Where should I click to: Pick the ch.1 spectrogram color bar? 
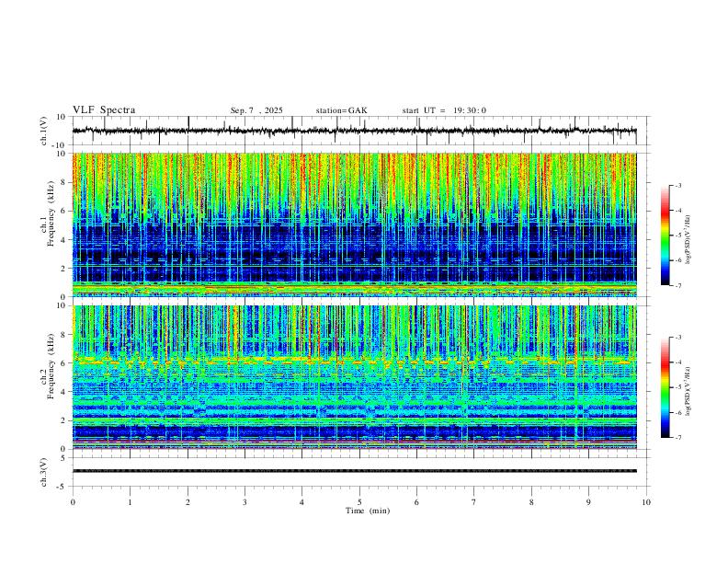tap(665, 236)
